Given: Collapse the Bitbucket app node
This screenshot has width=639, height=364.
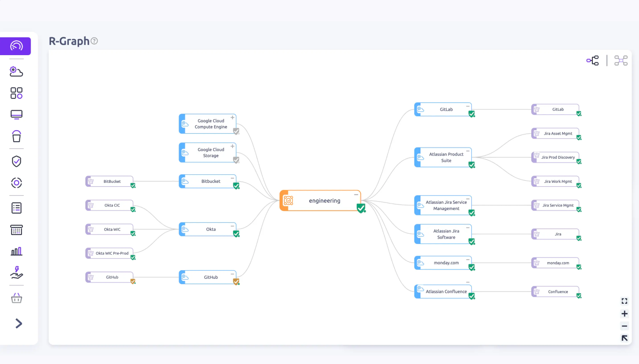Looking at the screenshot, I should pos(233,178).
